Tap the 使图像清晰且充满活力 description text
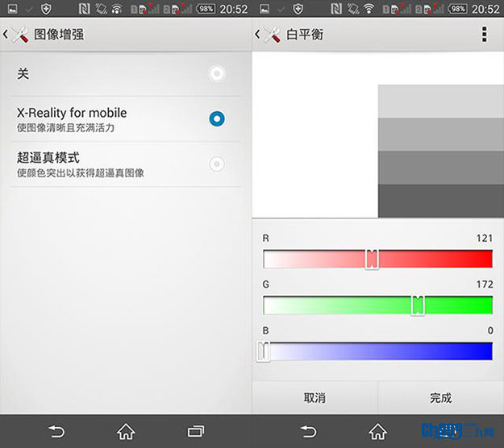Viewport: 504px width, 448px height. click(65, 128)
